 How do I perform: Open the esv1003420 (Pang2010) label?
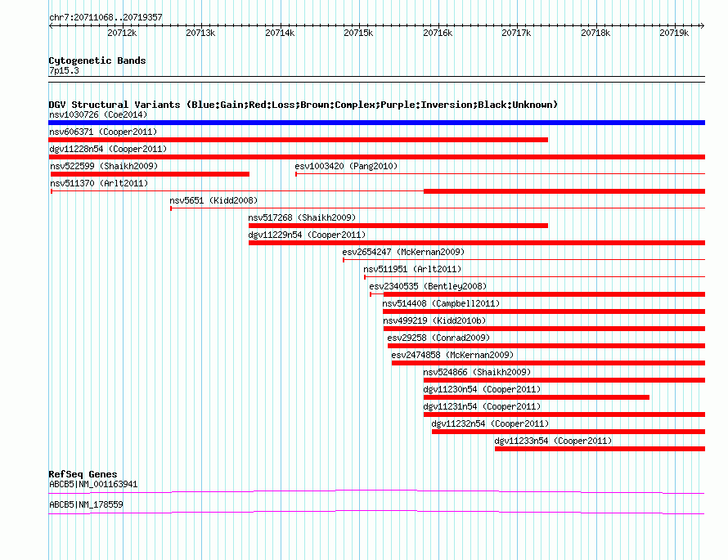tap(346, 166)
